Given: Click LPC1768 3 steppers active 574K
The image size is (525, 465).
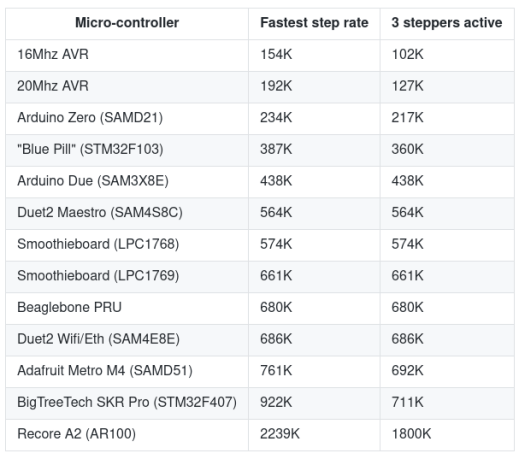Looking at the screenshot, I should tap(407, 244).
